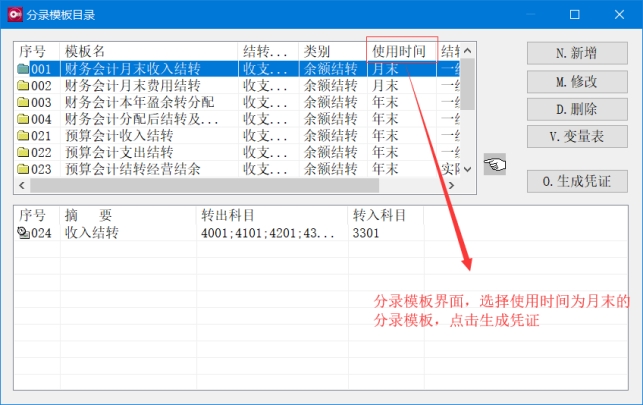Click the D. 删除 button
Viewport: 643px width, 405px height.
(577, 109)
